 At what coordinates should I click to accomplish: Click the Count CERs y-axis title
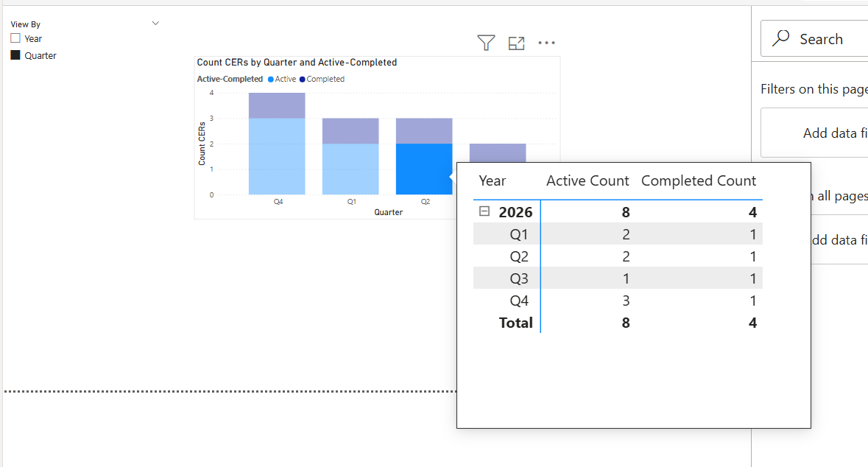tap(202, 144)
